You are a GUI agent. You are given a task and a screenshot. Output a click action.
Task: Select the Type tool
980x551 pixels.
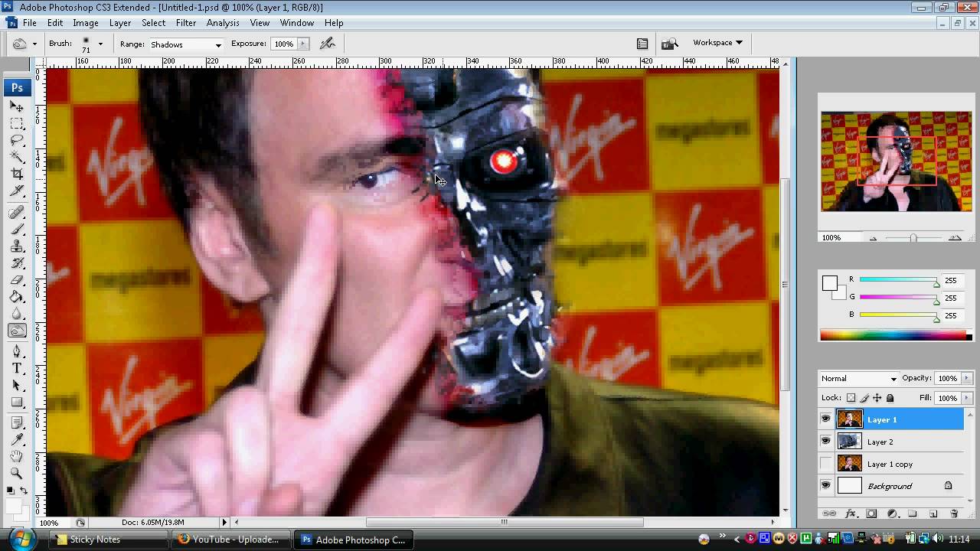pos(17,368)
